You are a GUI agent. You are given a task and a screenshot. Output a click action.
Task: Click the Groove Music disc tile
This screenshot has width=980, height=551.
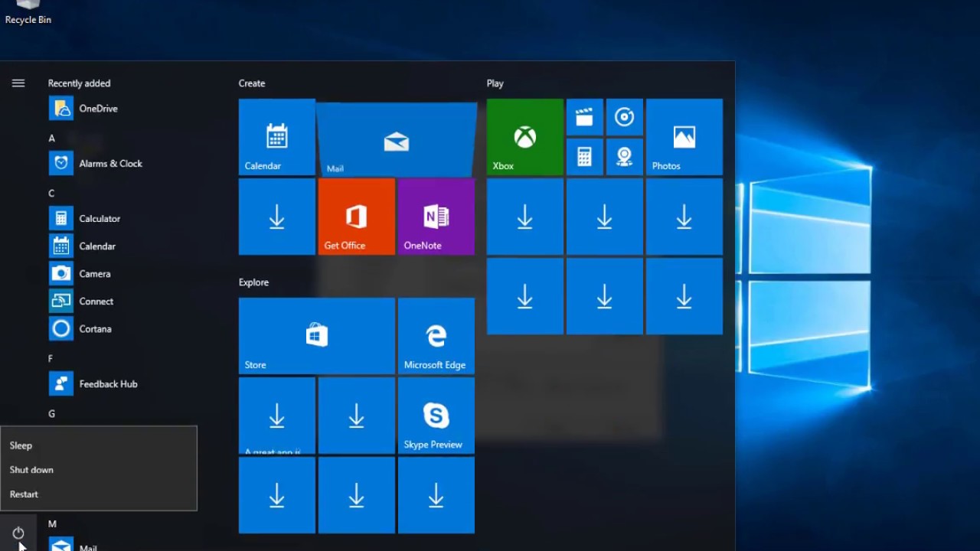point(625,117)
